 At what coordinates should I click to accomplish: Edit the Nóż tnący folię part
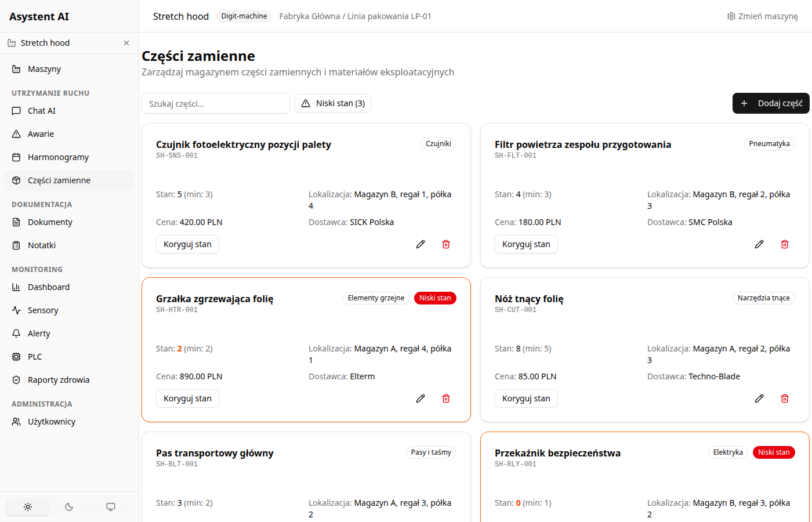[x=759, y=398]
